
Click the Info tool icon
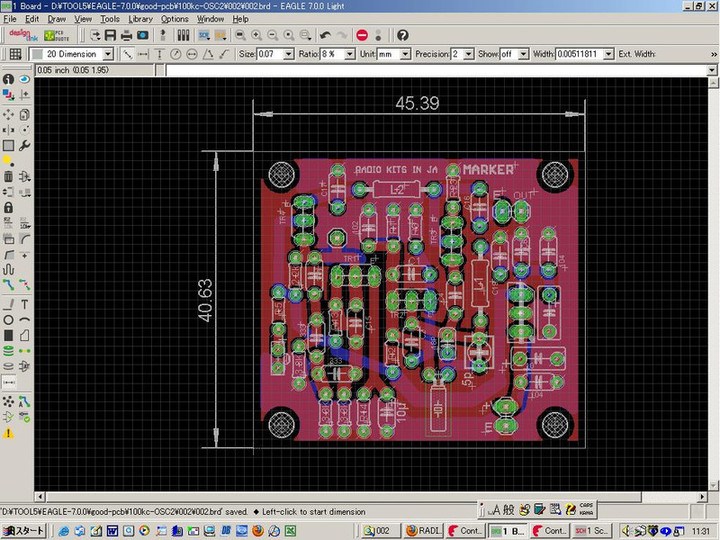(x=8, y=79)
